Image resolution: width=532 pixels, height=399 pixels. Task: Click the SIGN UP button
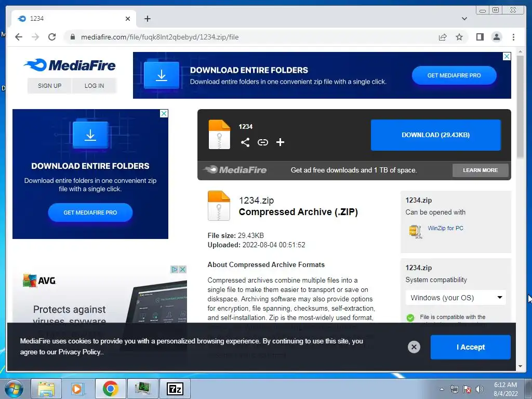click(49, 86)
